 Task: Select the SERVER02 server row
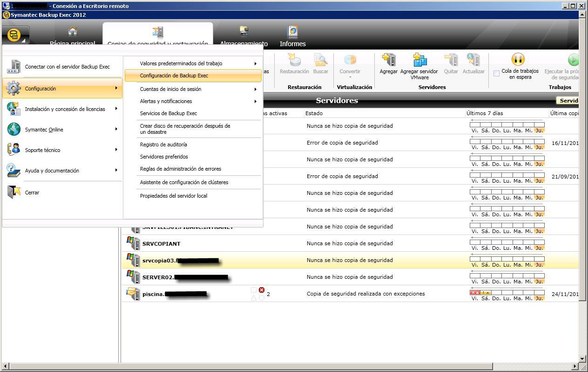click(350, 277)
